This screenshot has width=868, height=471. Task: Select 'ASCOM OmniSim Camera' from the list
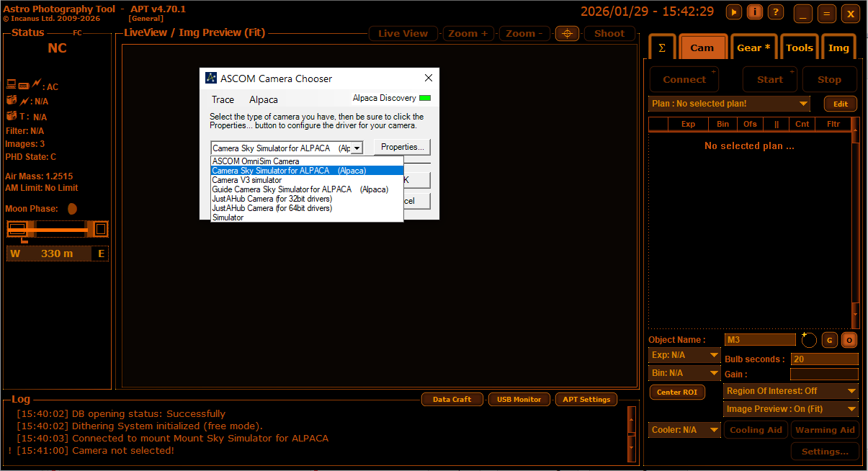pos(256,161)
